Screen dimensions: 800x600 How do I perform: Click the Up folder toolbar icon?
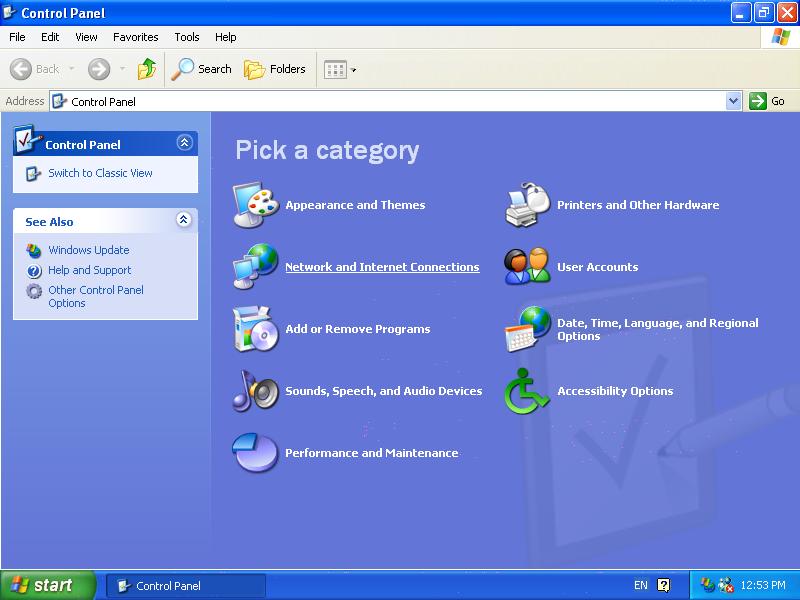[x=147, y=69]
